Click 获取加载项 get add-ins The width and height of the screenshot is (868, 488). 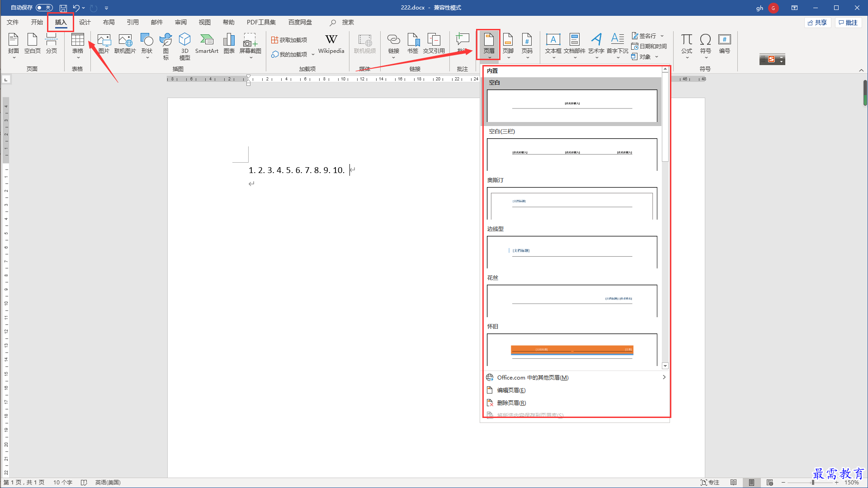(289, 40)
